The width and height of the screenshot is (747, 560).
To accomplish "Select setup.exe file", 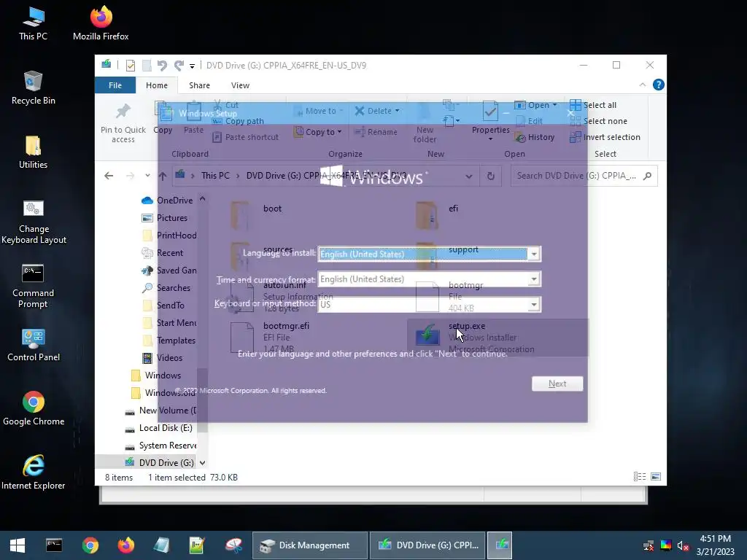I will coord(498,338).
